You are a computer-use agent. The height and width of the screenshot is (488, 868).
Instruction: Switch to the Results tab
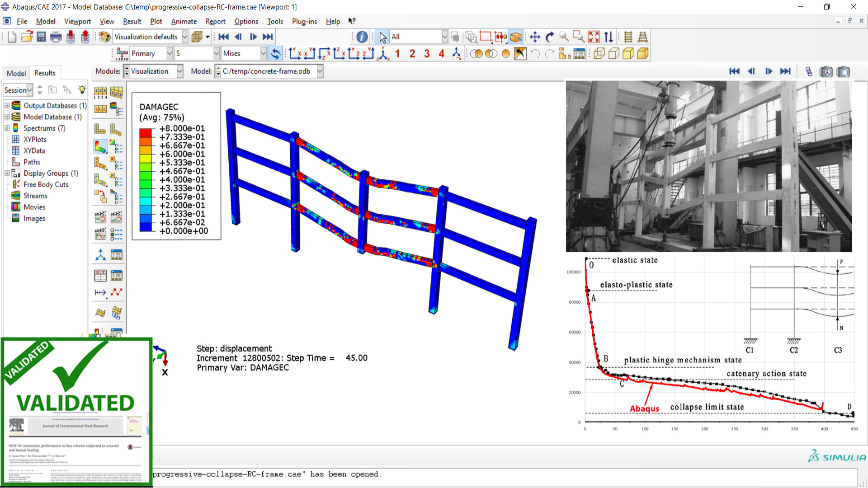(45, 73)
